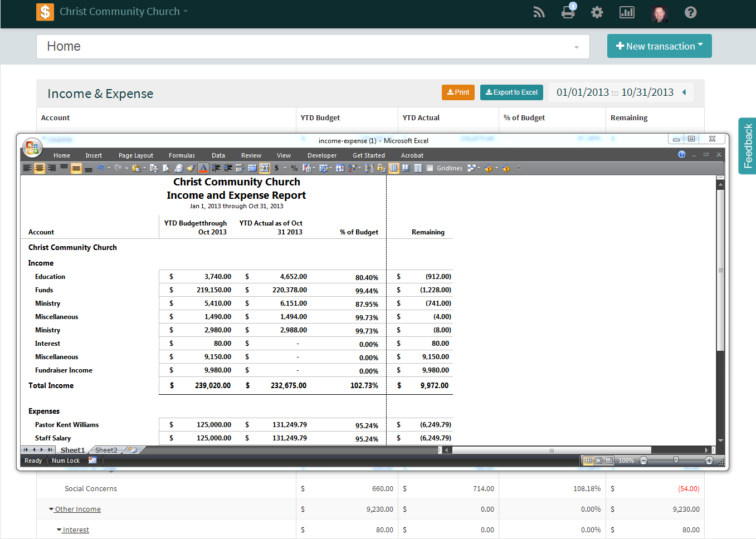
Task: Open the Formulas ribbon tab
Action: 182,155
